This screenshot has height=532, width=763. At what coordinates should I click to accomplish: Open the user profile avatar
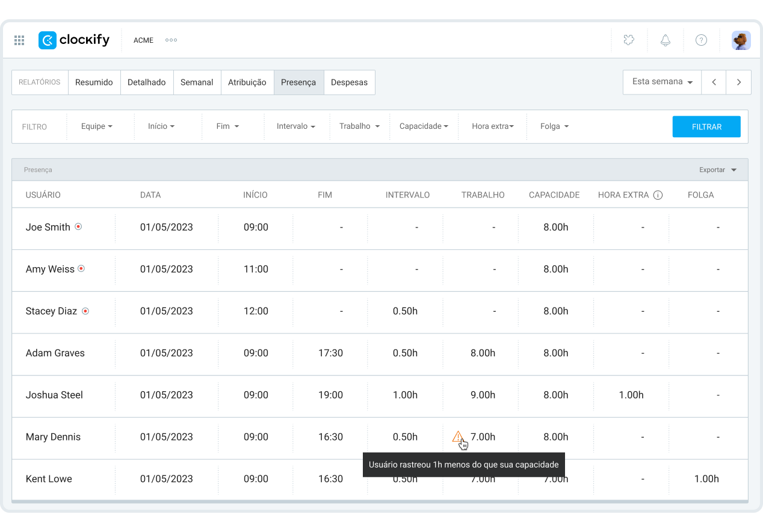[741, 40]
